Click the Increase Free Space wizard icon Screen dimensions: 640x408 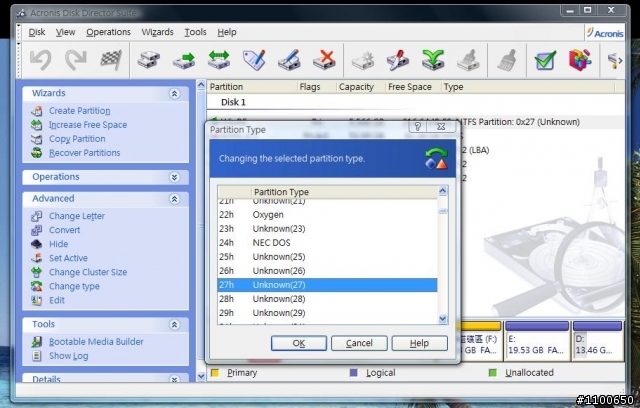[37, 125]
